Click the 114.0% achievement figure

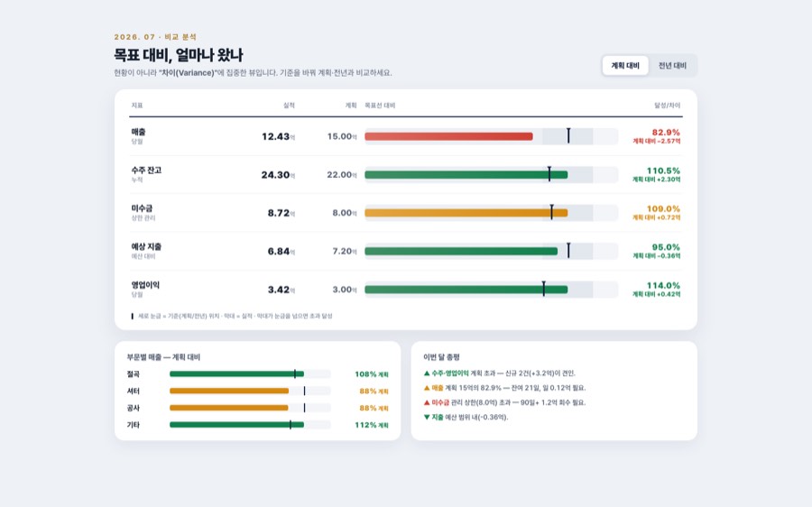(x=663, y=286)
